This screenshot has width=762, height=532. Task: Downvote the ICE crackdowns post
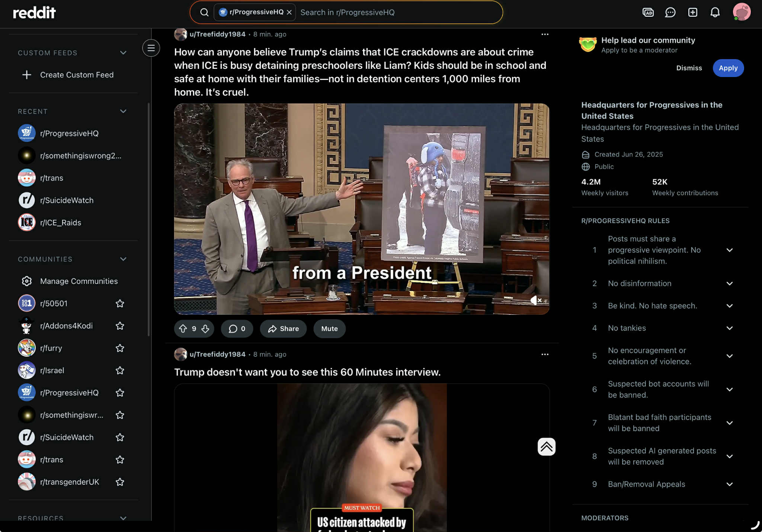click(205, 329)
